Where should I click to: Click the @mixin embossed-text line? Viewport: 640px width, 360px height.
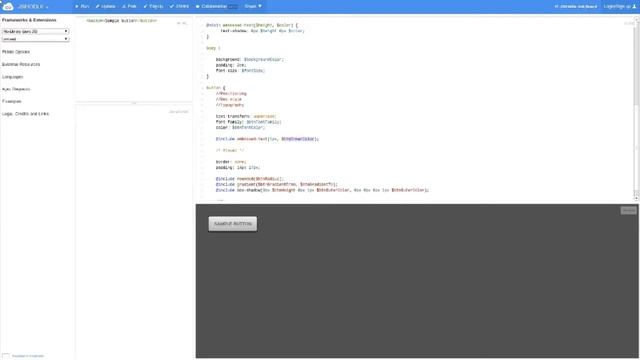(252, 25)
